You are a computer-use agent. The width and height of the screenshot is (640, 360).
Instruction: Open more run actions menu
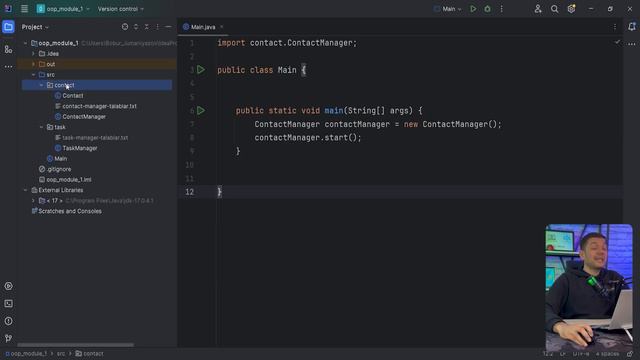coord(502,9)
